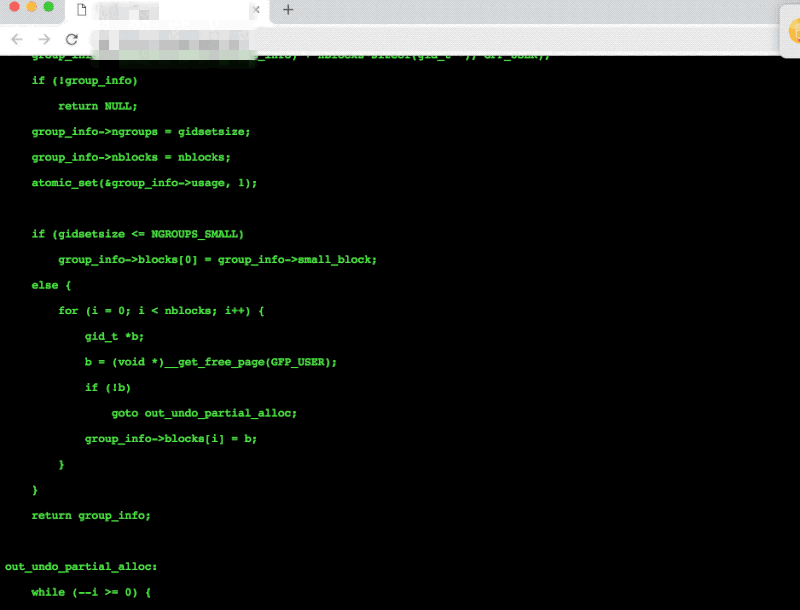Image resolution: width=800 pixels, height=610 pixels.
Task: Click the orange extension icon at window edge
Action: [794, 31]
